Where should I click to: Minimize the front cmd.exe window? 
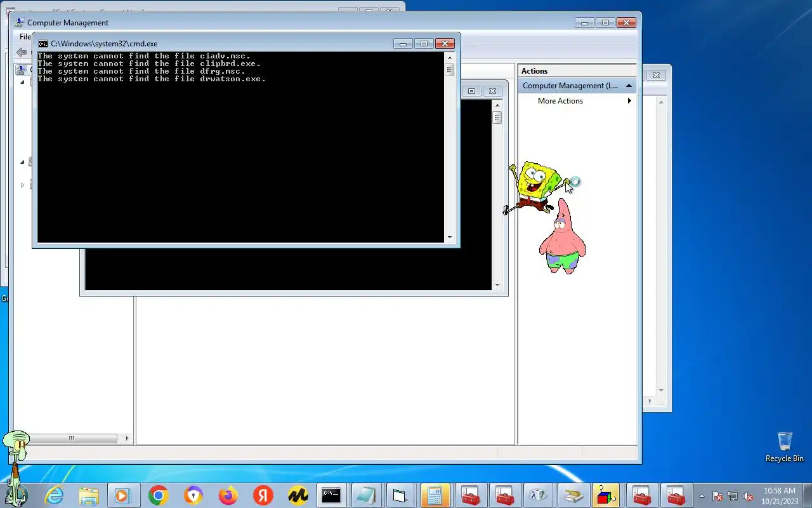403,44
